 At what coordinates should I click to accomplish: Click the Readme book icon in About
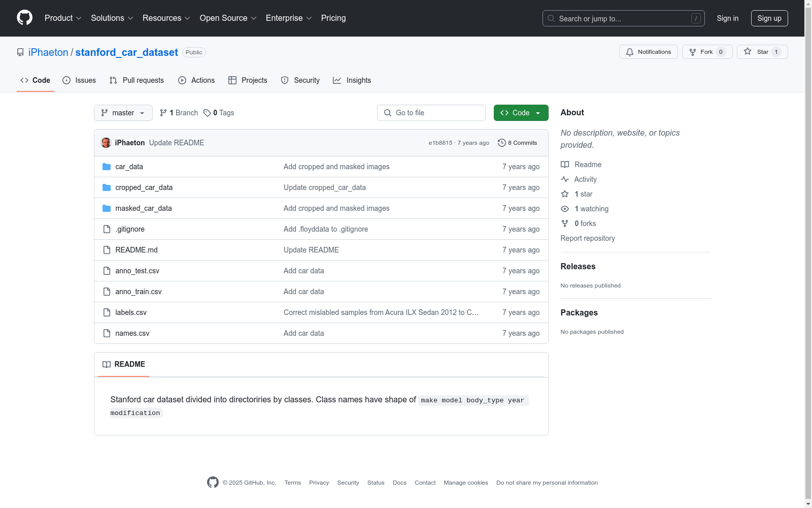pos(565,165)
